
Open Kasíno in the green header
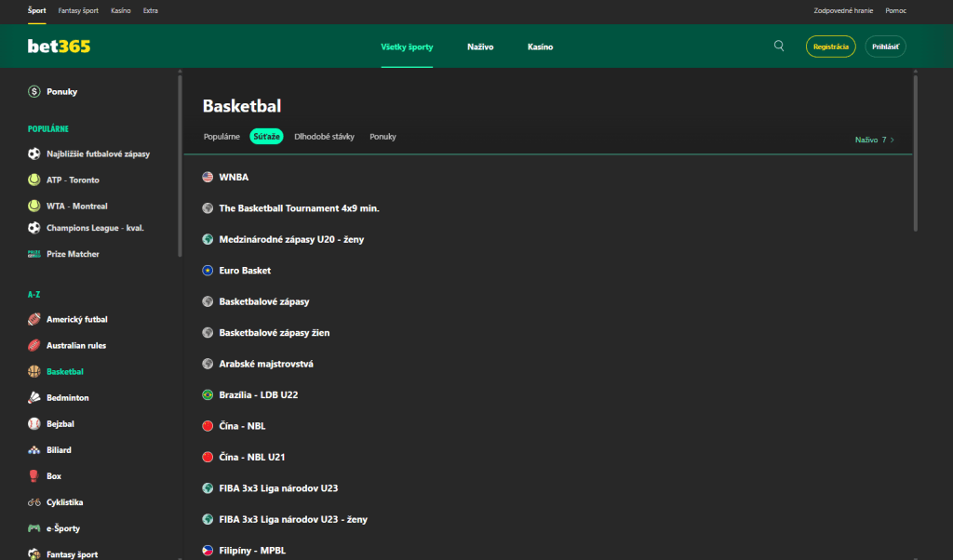(541, 47)
